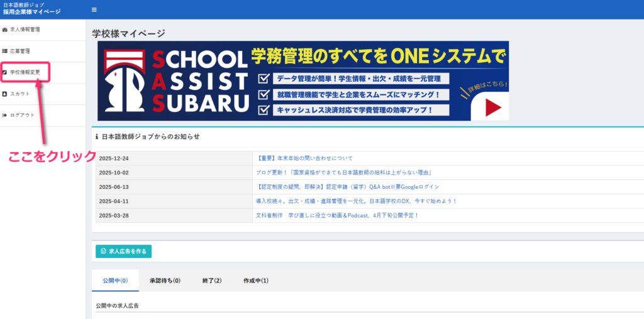The image size is (644, 319).
Task: Click the 求人情報管理 sidebar icon
Action: coord(5,30)
